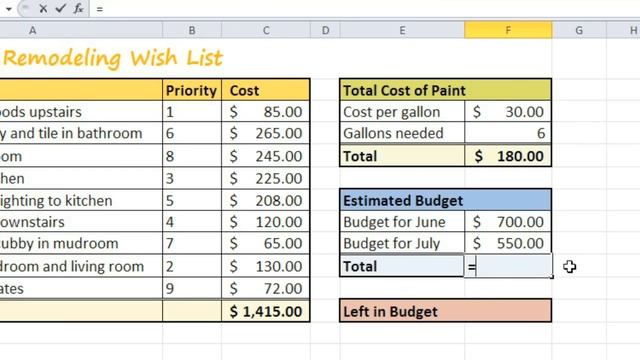Click the Left in Budget header

(445, 311)
